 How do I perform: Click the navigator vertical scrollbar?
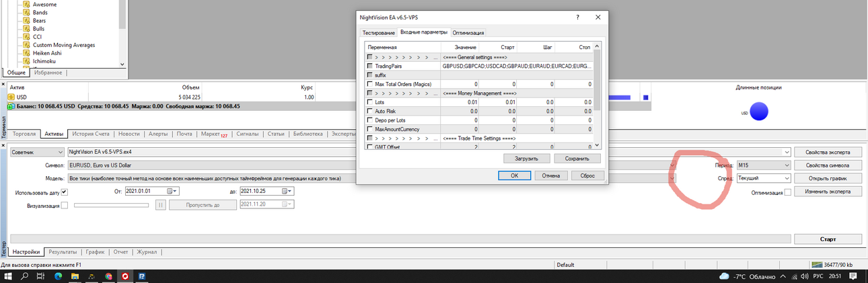122,34
